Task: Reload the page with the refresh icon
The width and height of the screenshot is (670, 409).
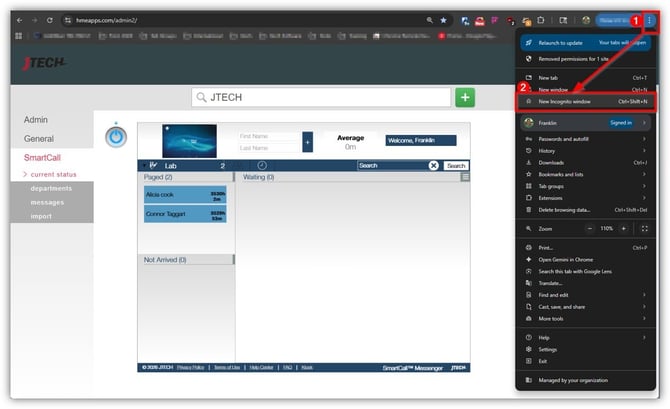Action: click(50, 20)
